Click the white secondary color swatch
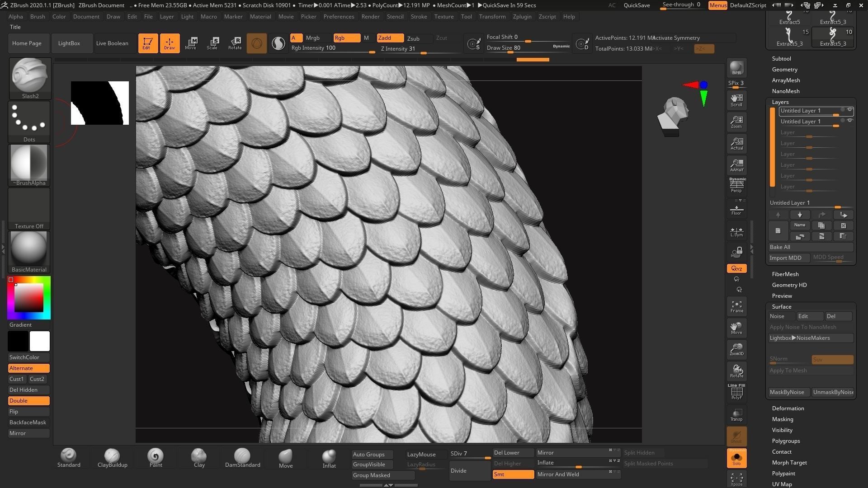This screenshot has height=488, width=868. 40,341
